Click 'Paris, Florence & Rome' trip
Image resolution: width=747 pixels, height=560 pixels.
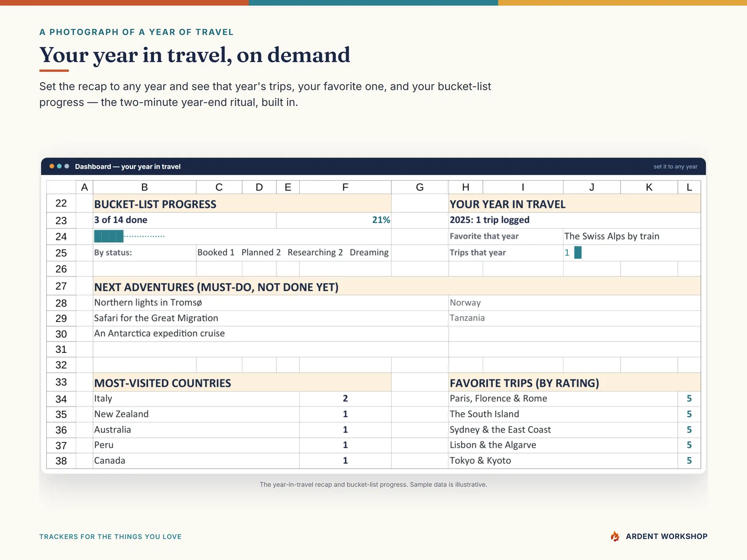pyautogui.click(x=563, y=399)
